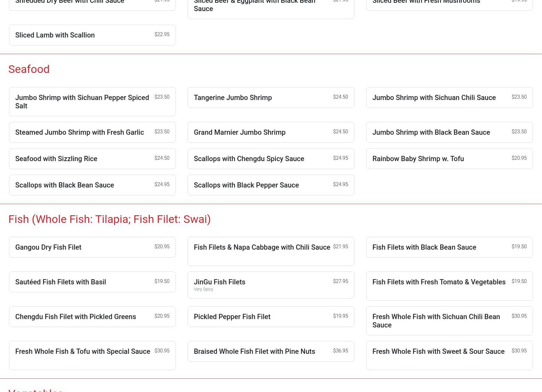Click the Fish section heading

click(x=109, y=219)
